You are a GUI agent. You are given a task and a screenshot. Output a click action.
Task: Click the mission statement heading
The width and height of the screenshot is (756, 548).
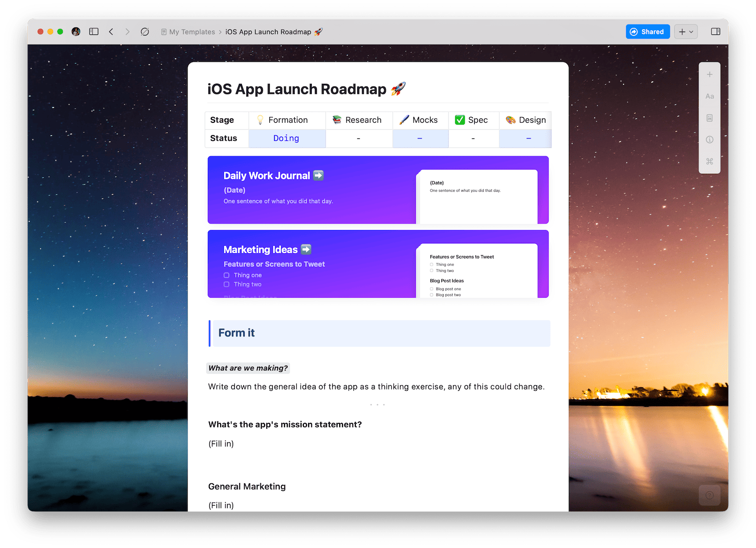pos(285,425)
